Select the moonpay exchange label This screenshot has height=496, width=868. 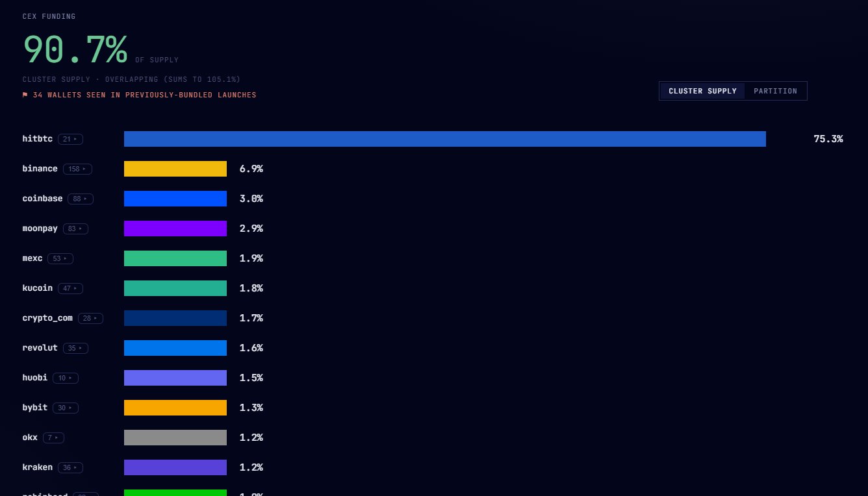click(x=40, y=229)
